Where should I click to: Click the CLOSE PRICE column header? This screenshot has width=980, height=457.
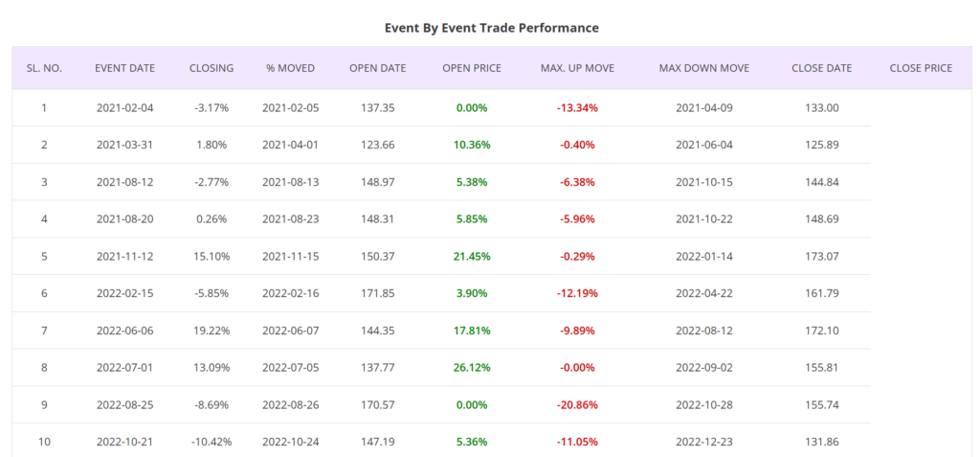(921, 68)
